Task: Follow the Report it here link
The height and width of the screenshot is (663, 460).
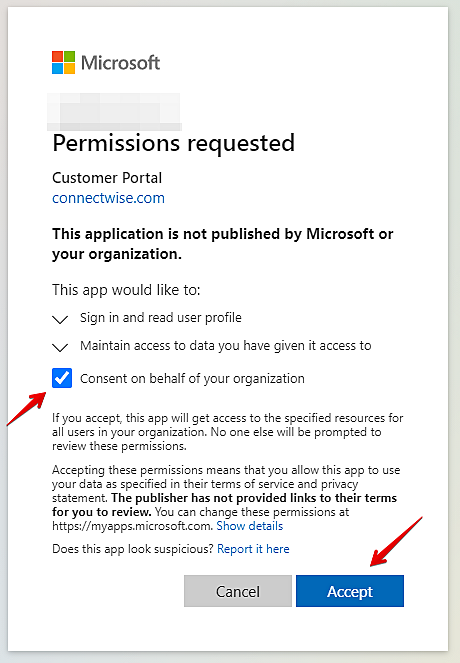Action: pos(253,549)
